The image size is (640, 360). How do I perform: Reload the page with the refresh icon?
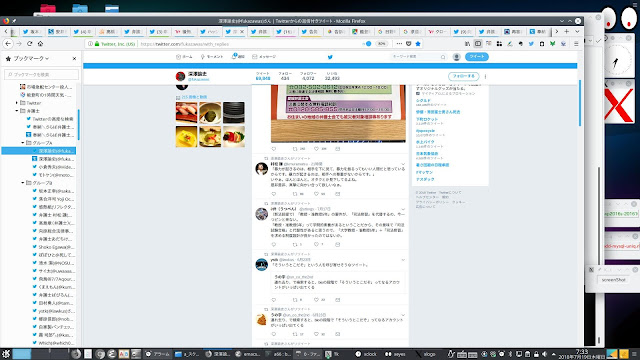[x=29, y=44]
